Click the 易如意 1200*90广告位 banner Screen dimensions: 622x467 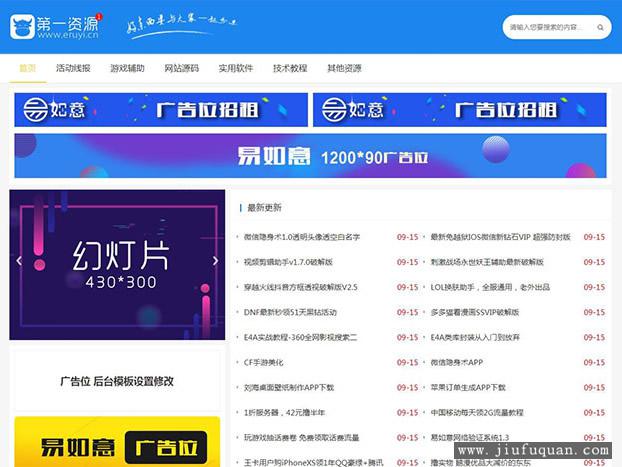(x=311, y=156)
